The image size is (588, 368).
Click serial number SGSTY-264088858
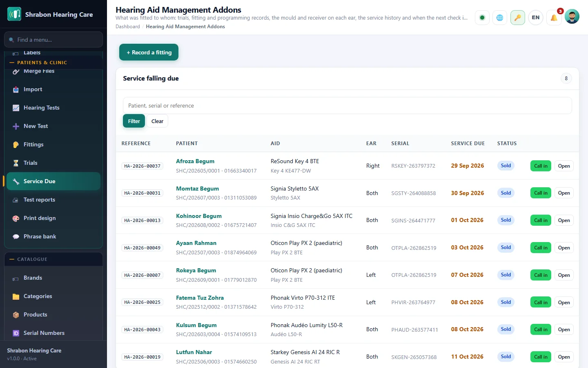point(413,193)
